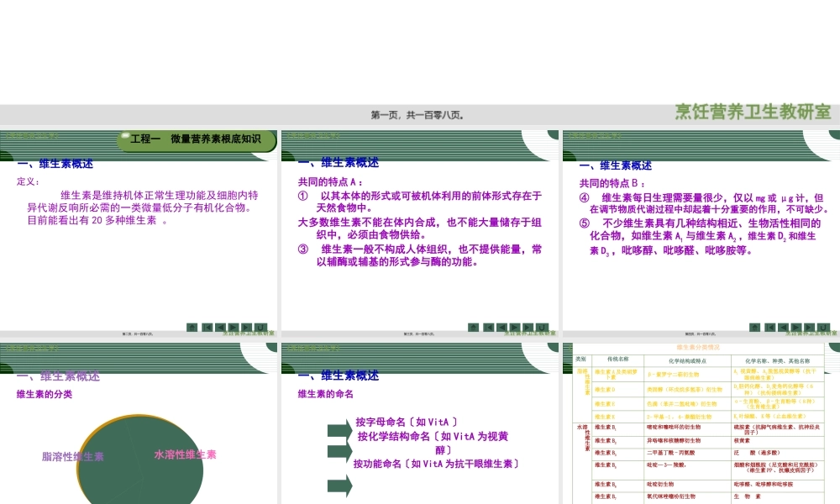Select the last-page icon on the third slide
This screenshot has width=840, height=504.
807,327
